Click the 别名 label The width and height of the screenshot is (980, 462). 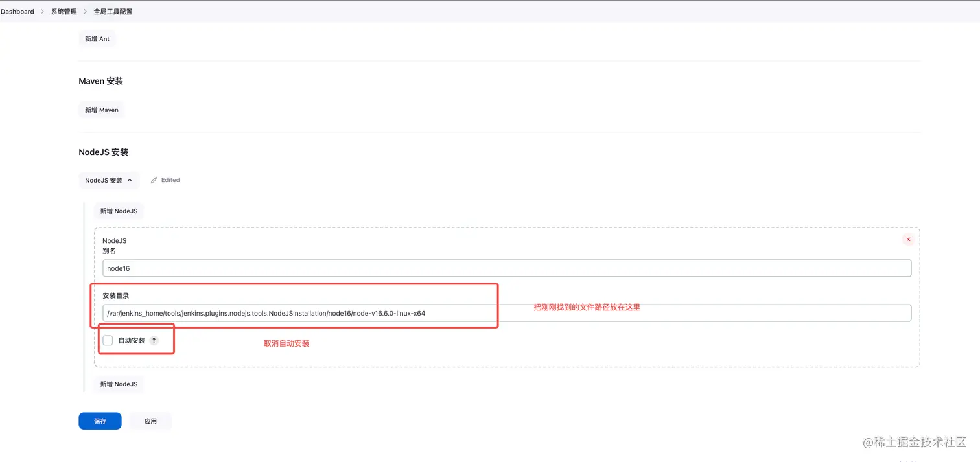point(109,251)
